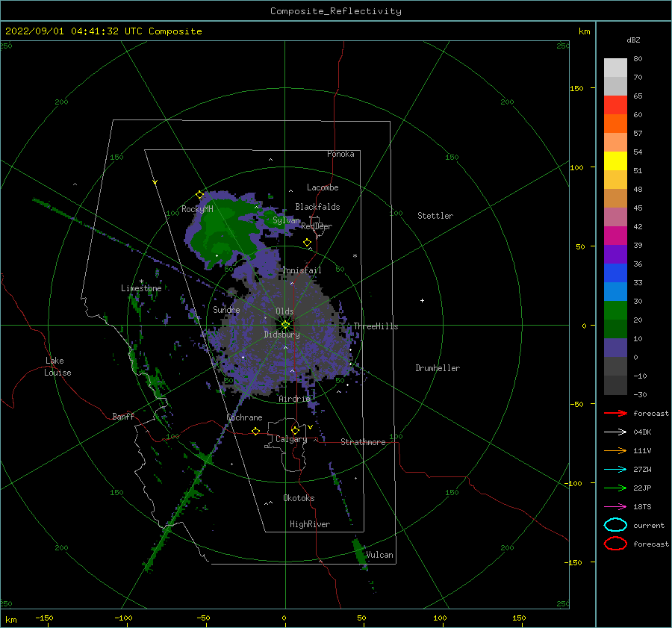
Task: Click the 42 dBZ magenta swatch
Action: (615, 235)
